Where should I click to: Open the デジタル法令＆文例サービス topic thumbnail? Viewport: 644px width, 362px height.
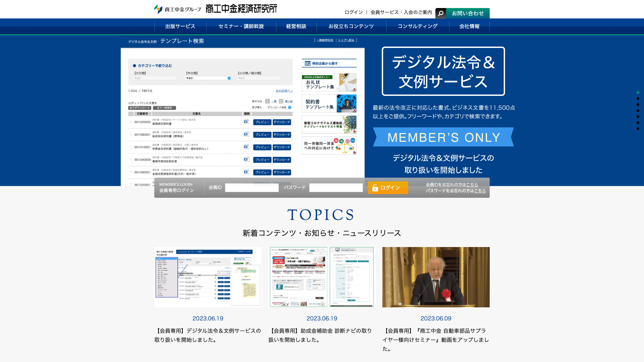pos(208,277)
